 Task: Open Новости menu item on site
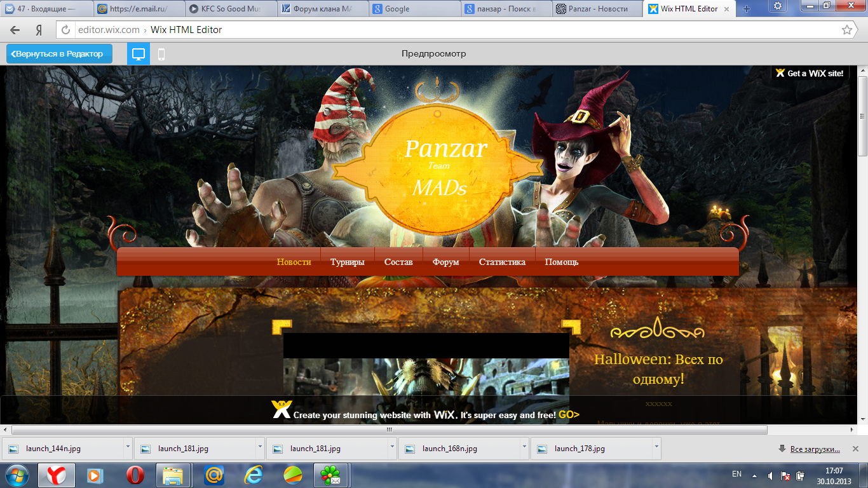294,262
